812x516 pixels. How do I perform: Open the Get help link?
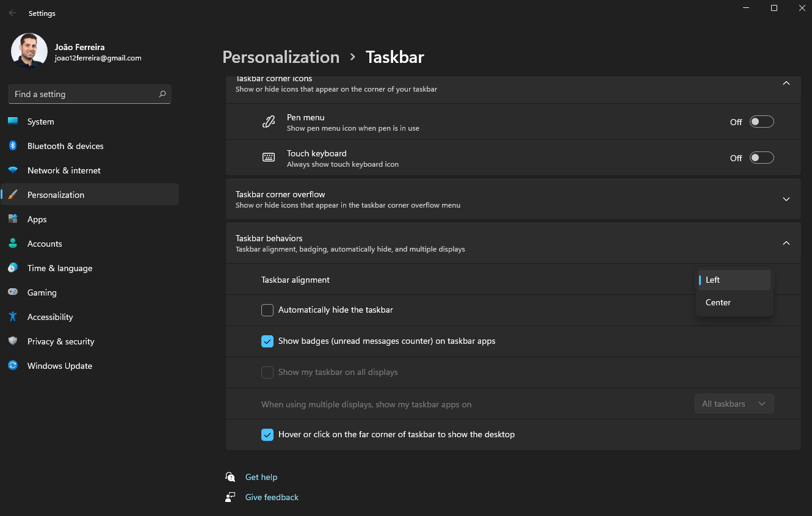tap(261, 477)
